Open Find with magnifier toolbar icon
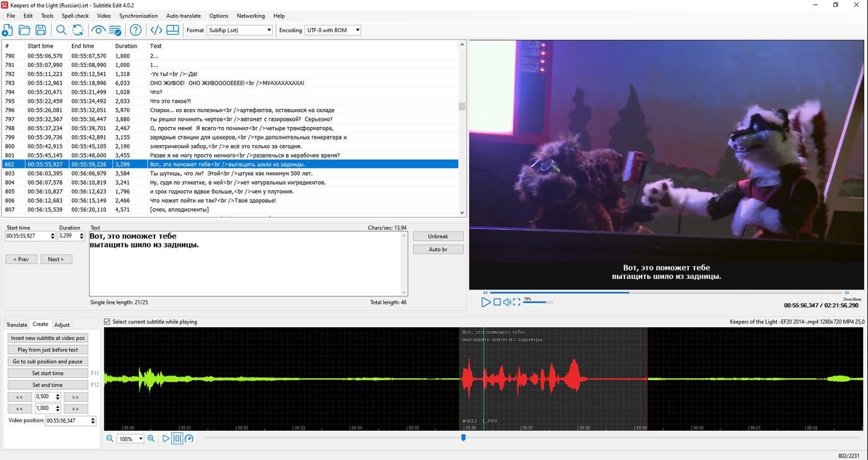Viewport: 868px width, 460px height. coord(61,30)
